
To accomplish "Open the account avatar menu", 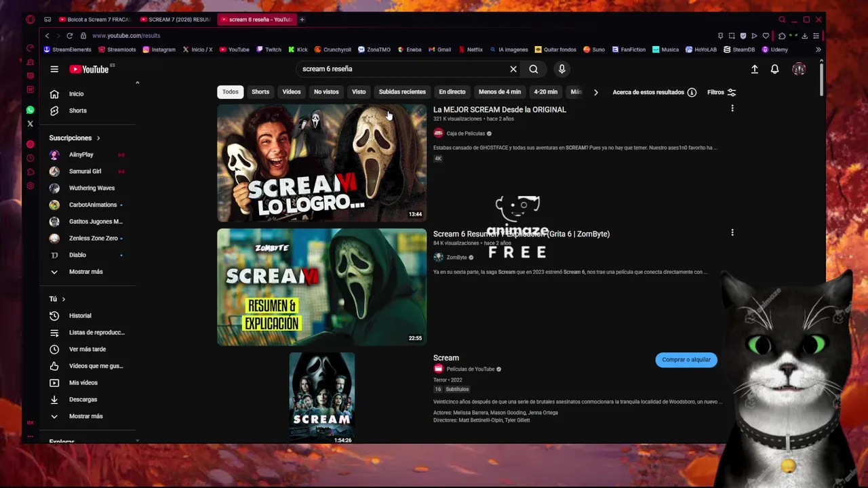I will click(x=799, y=69).
